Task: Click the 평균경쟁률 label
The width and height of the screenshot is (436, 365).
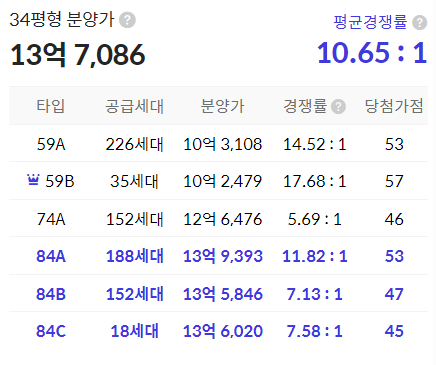Action: click(370, 22)
